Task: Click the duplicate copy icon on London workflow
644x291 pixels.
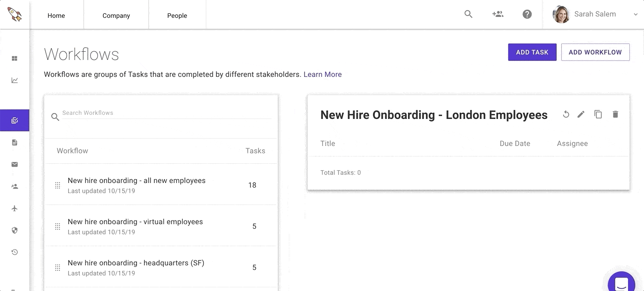Action: (x=598, y=114)
